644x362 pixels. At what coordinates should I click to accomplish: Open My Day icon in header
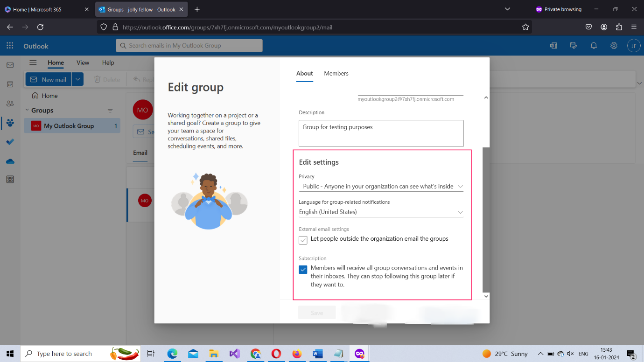574,46
